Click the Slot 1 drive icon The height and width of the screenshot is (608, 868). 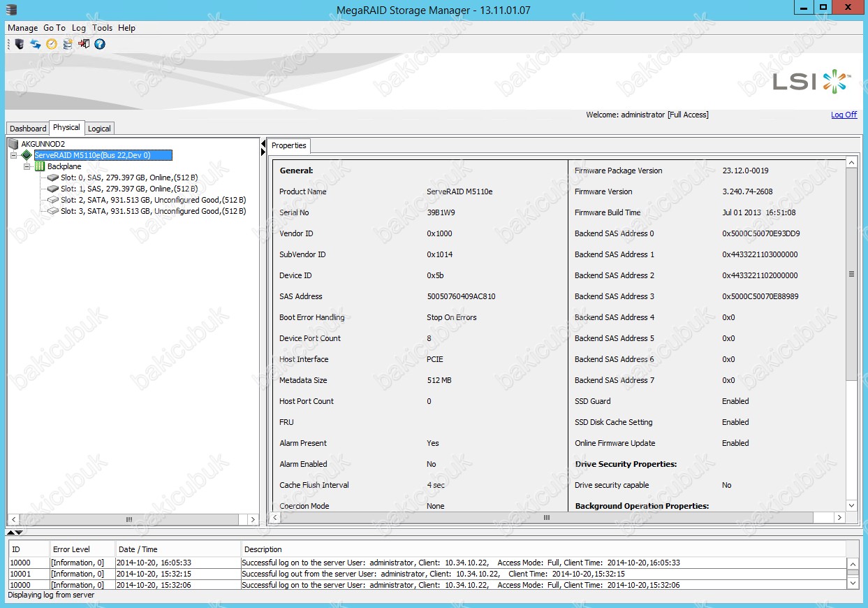[53, 189]
